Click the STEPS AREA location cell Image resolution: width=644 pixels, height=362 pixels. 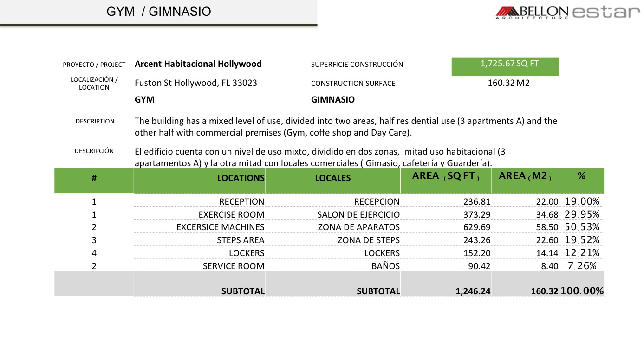click(241, 240)
